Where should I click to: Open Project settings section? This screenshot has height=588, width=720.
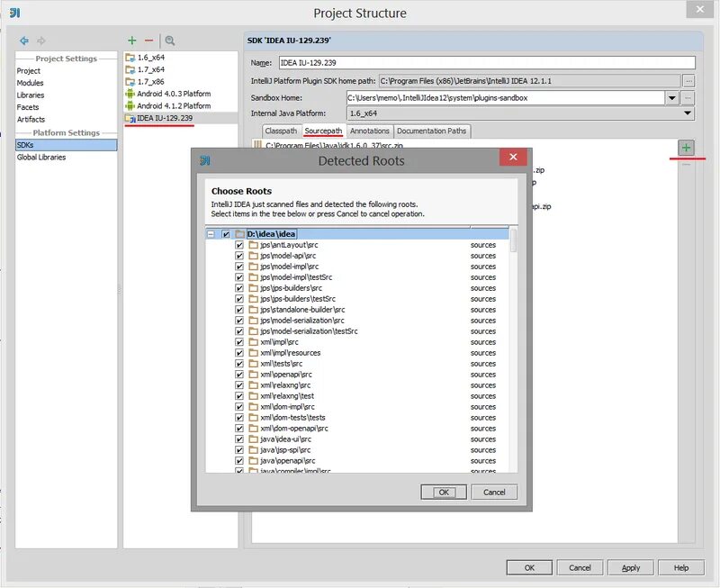click(29, 71)
